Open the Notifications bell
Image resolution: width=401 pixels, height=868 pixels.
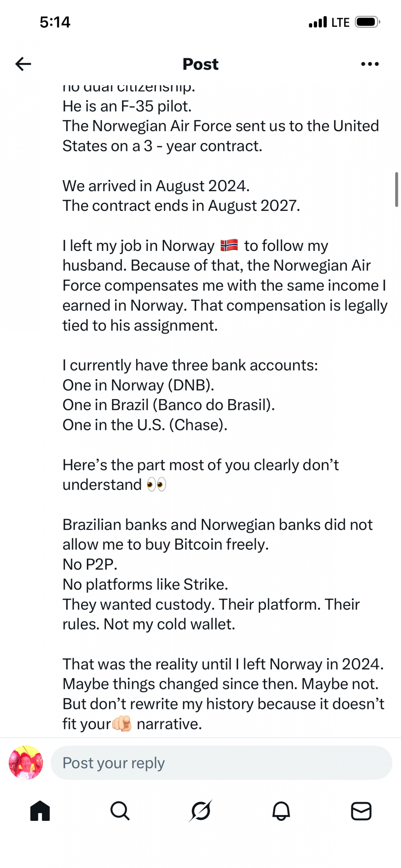pos(281,811)
